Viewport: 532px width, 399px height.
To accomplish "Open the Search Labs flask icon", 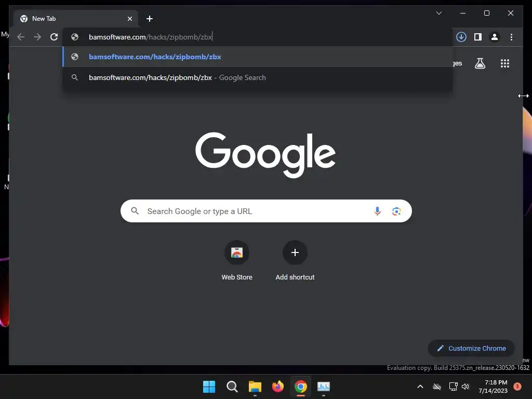I will pos(480,63).
